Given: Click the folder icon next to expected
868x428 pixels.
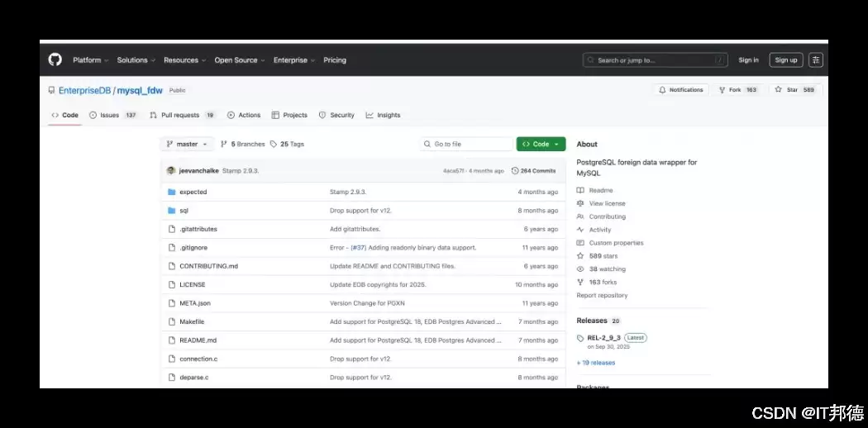Looking at the screenshot, I should point(172,192).
